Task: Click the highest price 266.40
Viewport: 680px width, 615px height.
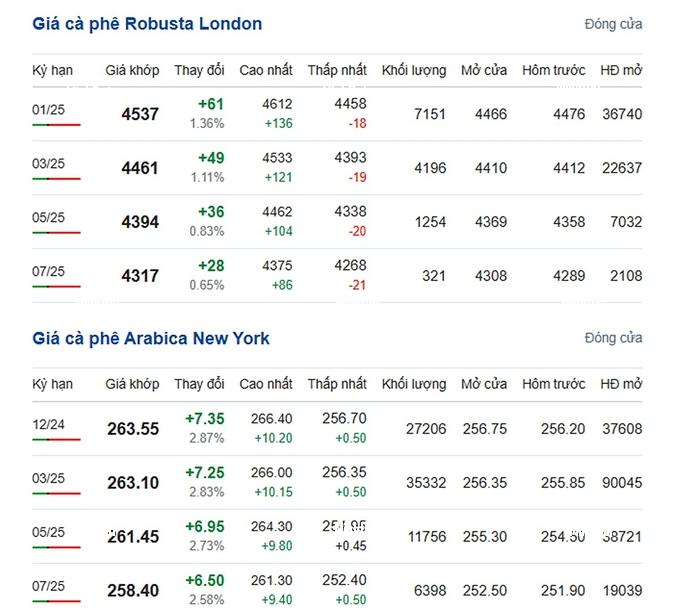Action: click(x=271, y=419)
